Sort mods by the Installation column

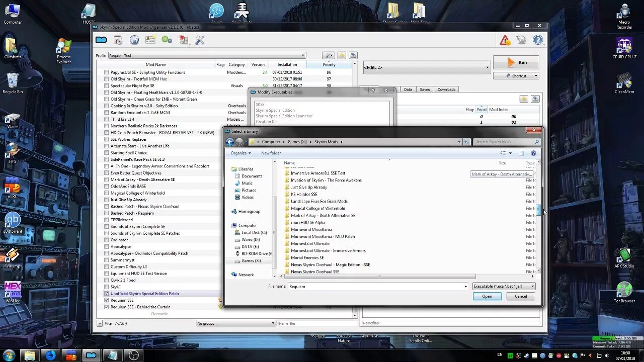287,64
